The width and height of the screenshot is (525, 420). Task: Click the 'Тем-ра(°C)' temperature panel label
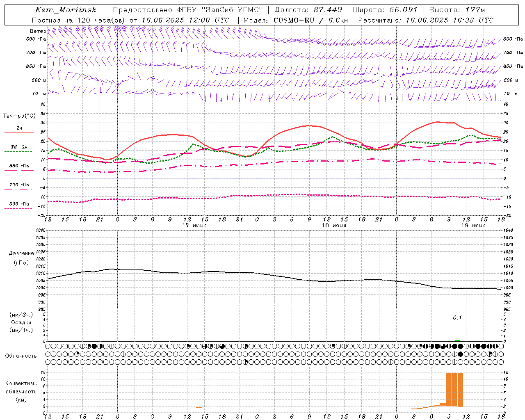(x=19, y=116)
